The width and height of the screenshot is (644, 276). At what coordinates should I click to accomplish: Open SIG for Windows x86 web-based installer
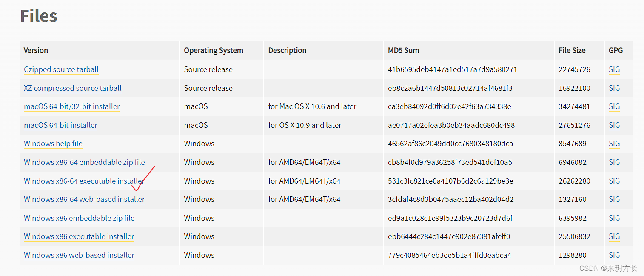tap(614, 255)
